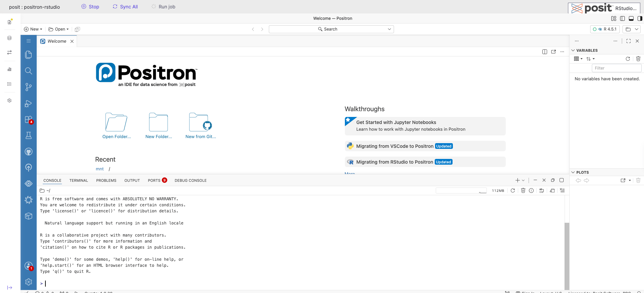Viewport: 644px width, 293px height.
Task: Click the swap-arrows icon in the far-left sidebar
Action: (x=9, y=52)
